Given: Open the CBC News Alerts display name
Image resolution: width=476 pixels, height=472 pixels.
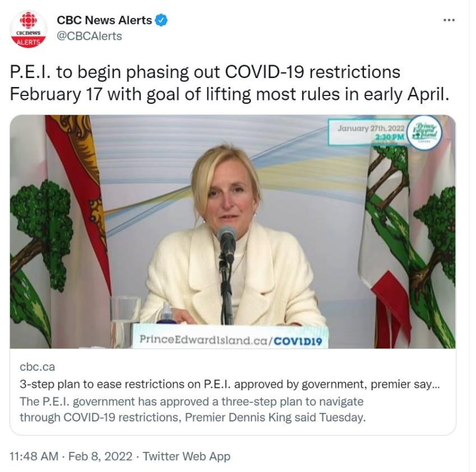Looking at the screenshot, I should tap(104, 21).
